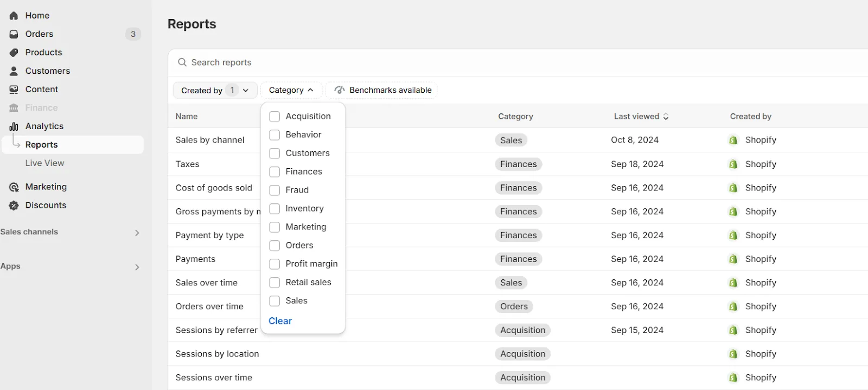Check the Marketing filter checkbox

pos(275,227)
